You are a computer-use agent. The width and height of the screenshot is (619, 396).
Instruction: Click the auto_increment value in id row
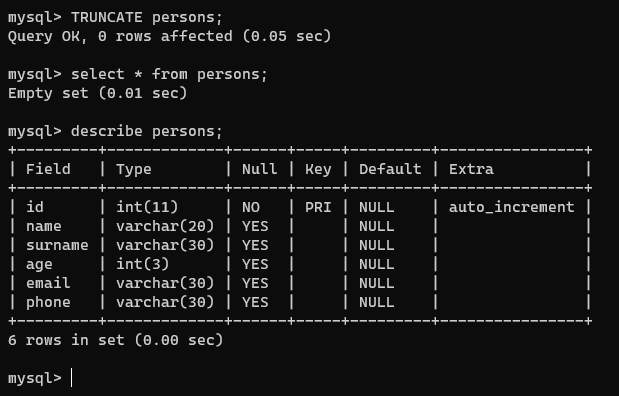click(512, 207)
